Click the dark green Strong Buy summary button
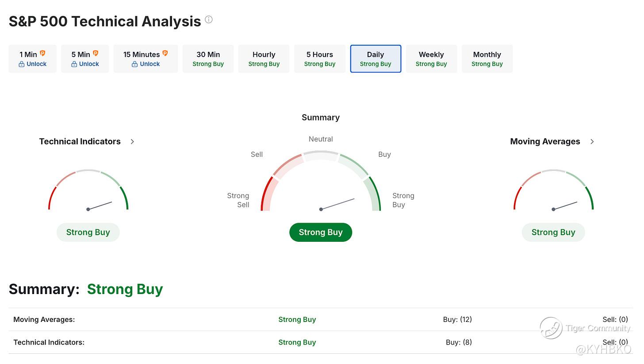The image size is (644, 364). pyautogui.click(x=321, y=232)
